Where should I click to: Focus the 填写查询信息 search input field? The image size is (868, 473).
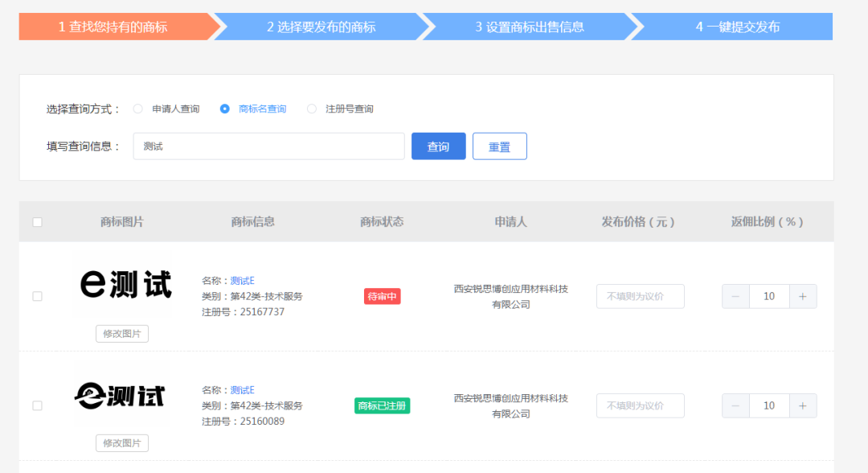click(x=268, y=146)
